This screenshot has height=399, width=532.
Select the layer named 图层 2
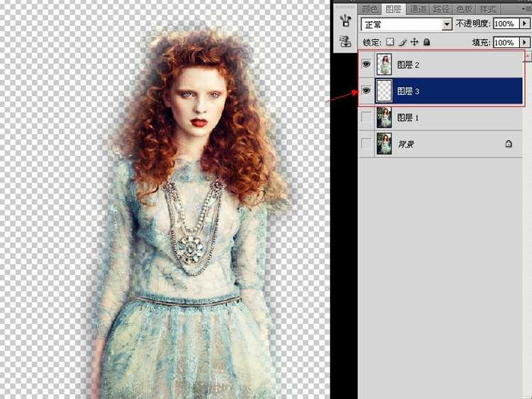pyautogui.click(x=440, y=64)
